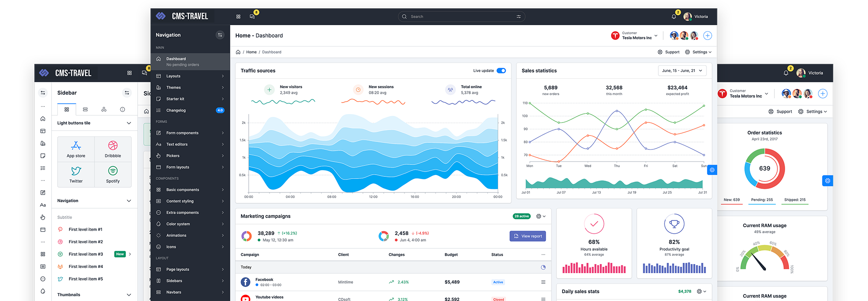Open the Dribbble tile
This screenshot has height=301, width=868.
click(x=113, y=149)
